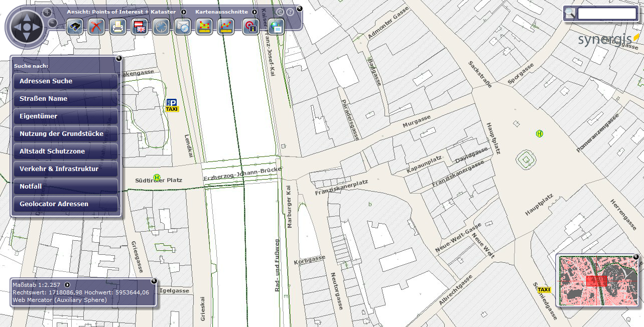Open the globe layer list icon
644x327 pixels.
point(276,27)
